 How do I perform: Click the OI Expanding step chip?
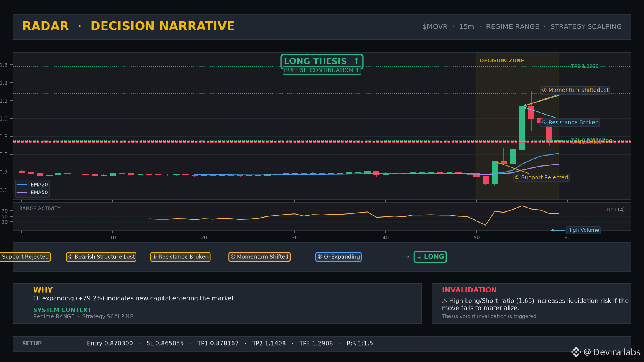point(338,257)
